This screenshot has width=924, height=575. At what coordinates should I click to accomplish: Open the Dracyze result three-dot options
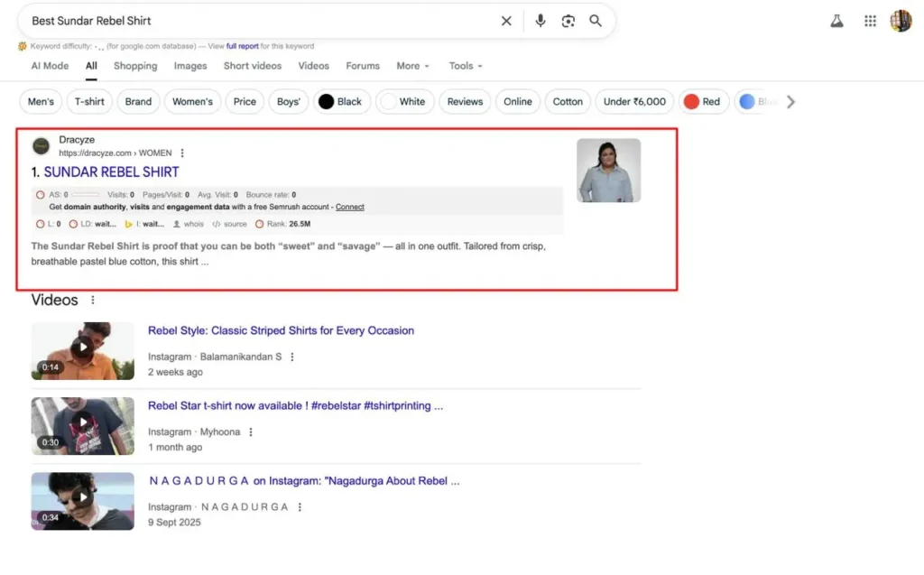pos(182,153)
